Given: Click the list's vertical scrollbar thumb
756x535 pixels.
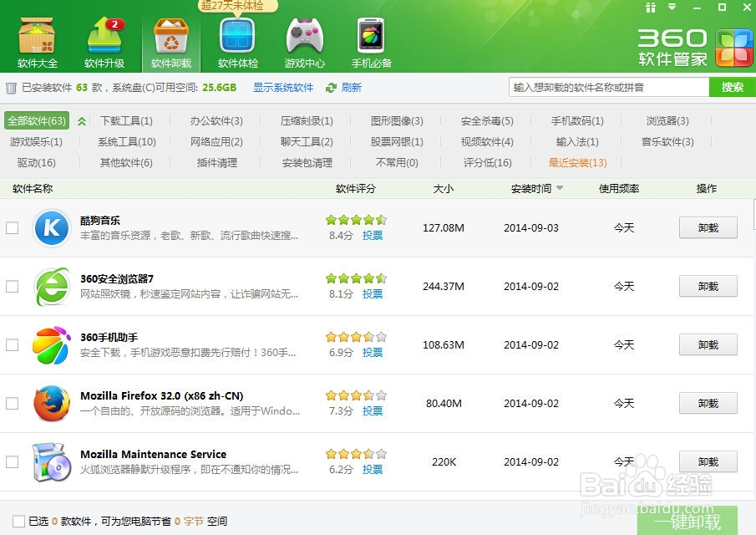Looking at the screenshot, I should [754, 215].
